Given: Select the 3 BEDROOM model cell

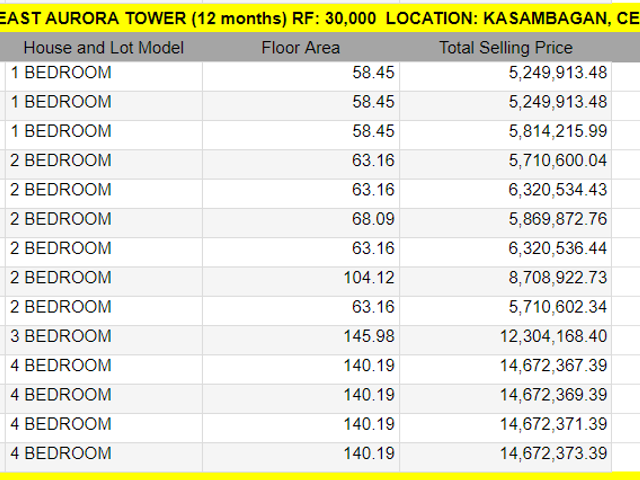Looking at the screenshot, I should [104, 341].
